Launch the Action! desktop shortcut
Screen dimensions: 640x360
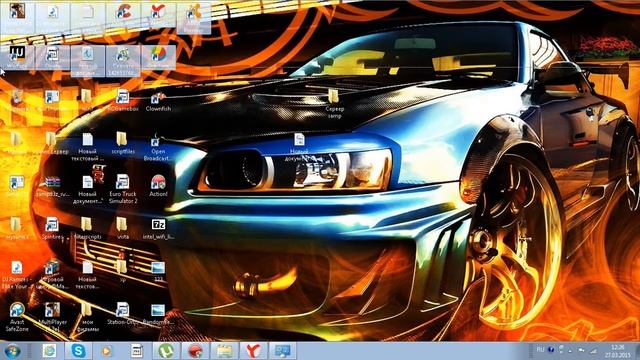coord(158,186)
